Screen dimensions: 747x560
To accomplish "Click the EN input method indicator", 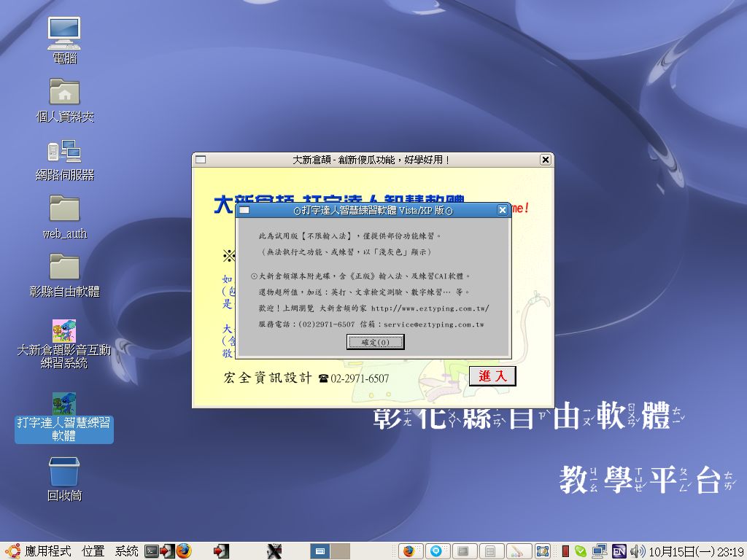I will click(619, 551).
